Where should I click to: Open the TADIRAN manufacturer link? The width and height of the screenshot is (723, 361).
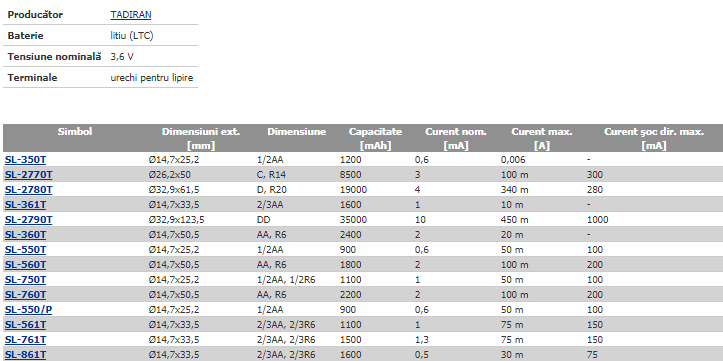click(x=131, y=15)
